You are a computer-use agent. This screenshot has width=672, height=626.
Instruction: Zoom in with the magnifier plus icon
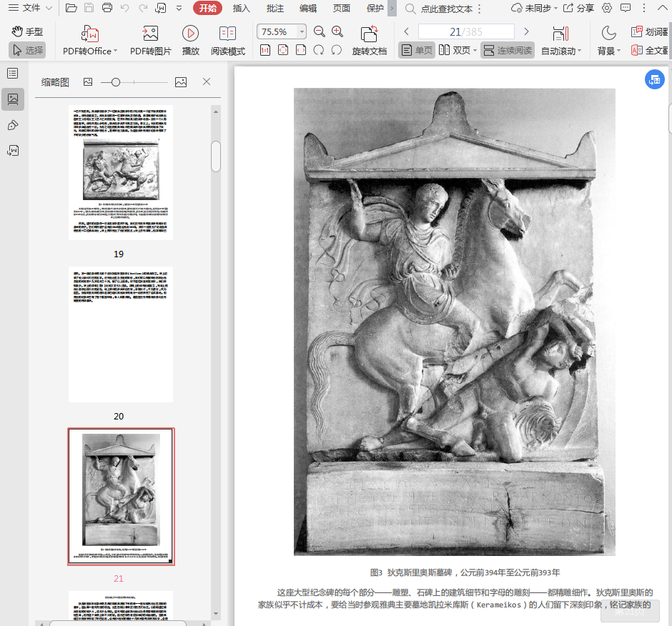point(337,31)
